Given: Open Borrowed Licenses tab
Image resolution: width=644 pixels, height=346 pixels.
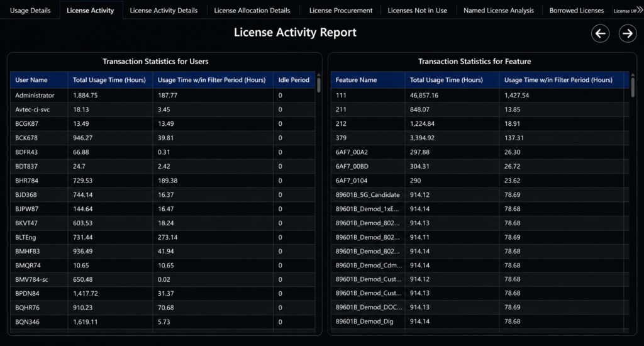Looking at the screenshot, I should click(576, 10).
